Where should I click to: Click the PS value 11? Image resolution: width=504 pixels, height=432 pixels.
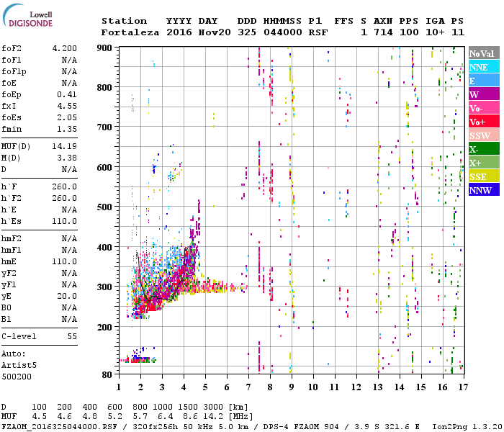pyautogui.click(x=458, y=32)
